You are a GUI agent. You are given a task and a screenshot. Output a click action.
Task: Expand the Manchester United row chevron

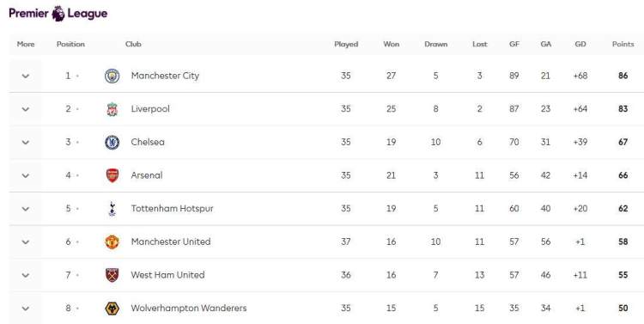(26, 241)
